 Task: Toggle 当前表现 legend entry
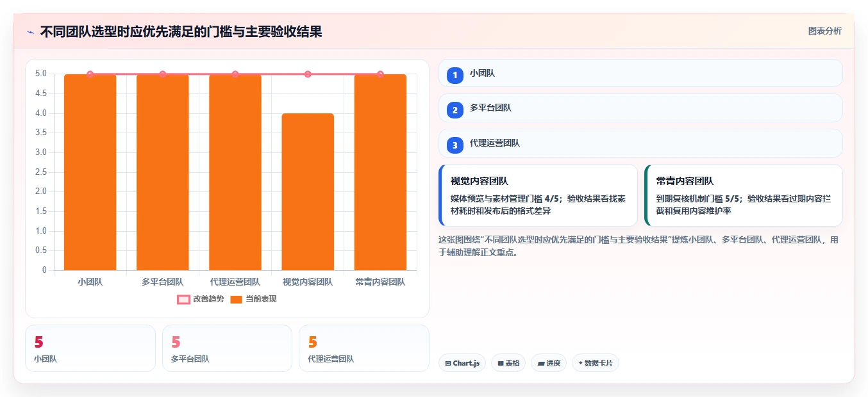click(x=253, y=299)
